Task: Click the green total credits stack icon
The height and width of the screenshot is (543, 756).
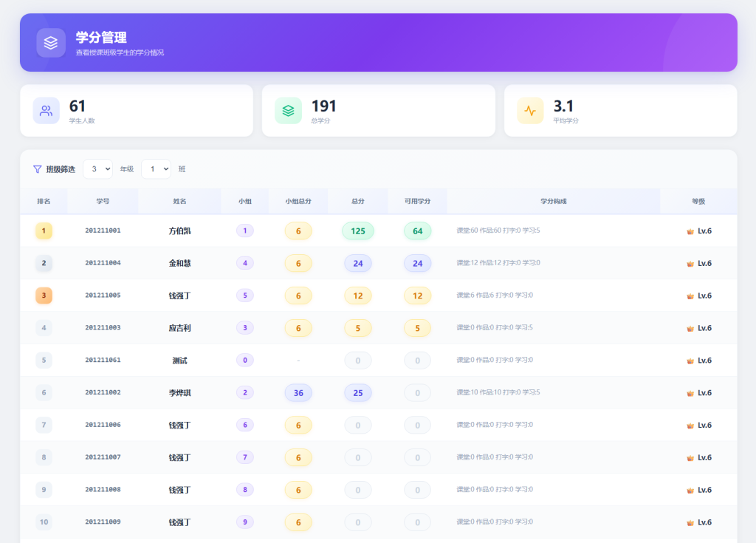Action: coord(288,111)
